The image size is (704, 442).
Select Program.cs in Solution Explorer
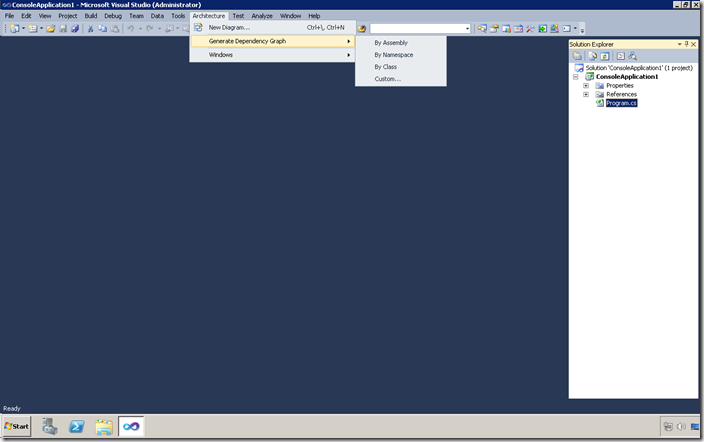tap(620, 103)
